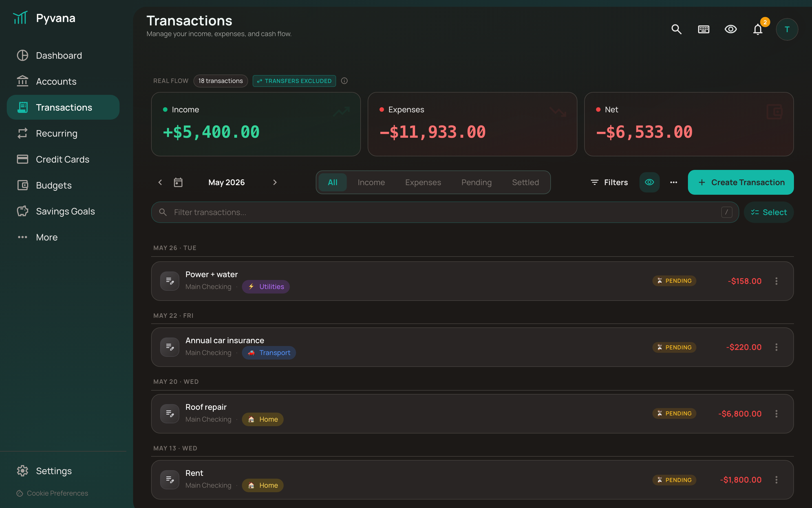Click the Expenses summary card

pos(473,124)
